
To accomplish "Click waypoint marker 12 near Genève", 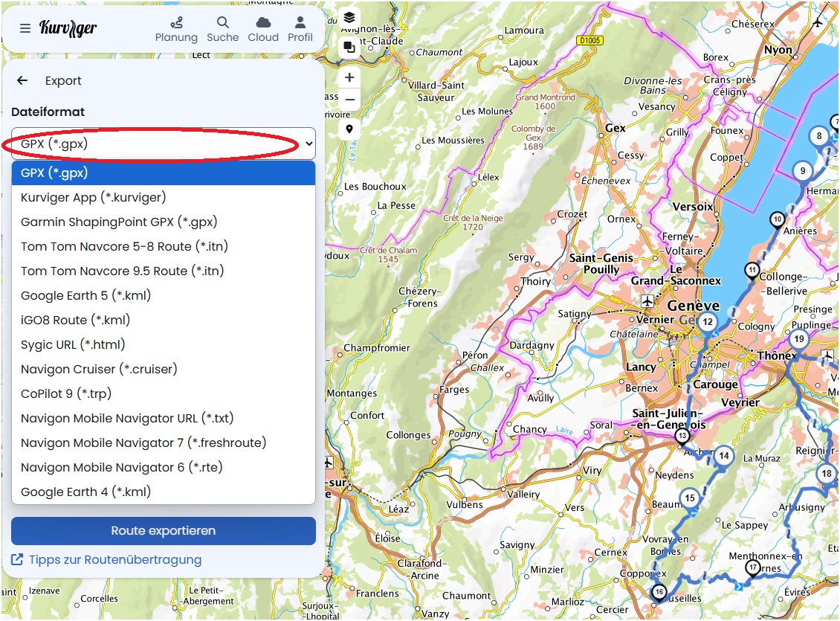I will click(707, 321).
